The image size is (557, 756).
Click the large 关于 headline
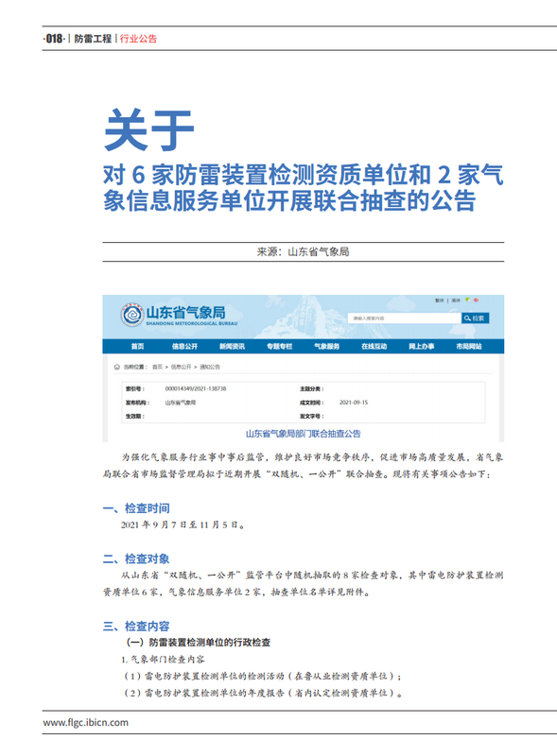pyautogui.click(x=149, y=129)
